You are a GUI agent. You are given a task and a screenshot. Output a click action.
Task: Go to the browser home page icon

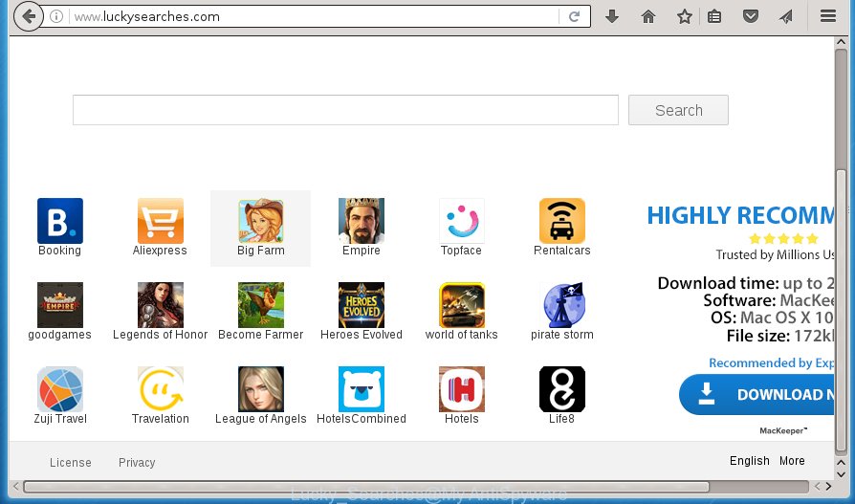[x=647, y=16]
